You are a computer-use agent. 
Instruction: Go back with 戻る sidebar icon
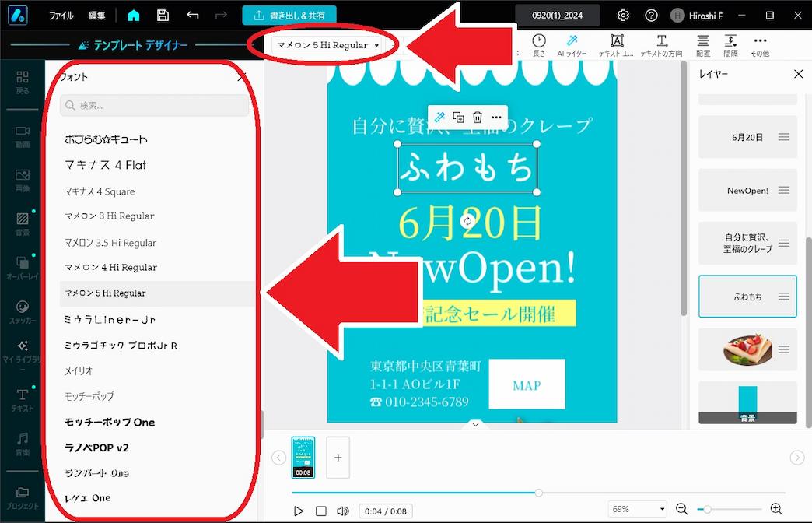23,82
